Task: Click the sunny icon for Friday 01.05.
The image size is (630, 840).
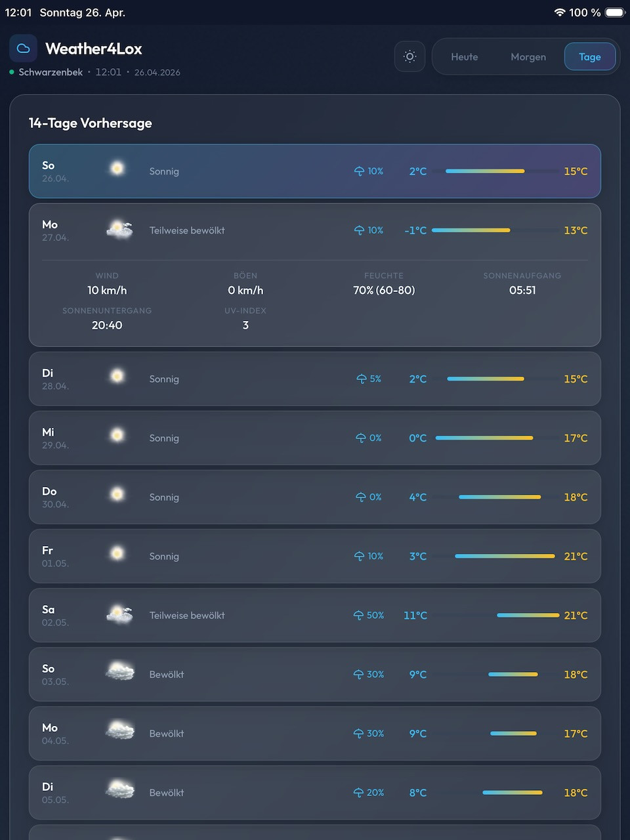Action: (117, 555)
